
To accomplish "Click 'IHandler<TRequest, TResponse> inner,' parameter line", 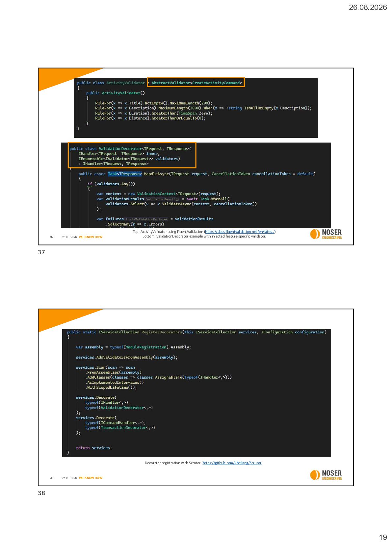I will 119,154.
